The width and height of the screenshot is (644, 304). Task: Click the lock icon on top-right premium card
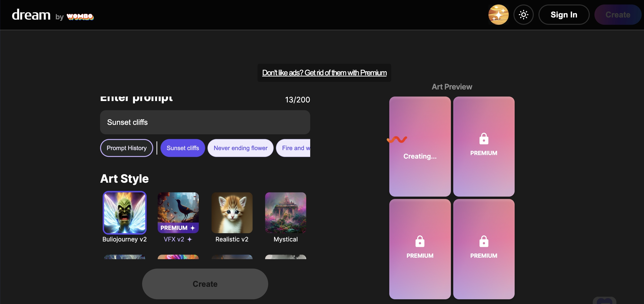[483, 139]
